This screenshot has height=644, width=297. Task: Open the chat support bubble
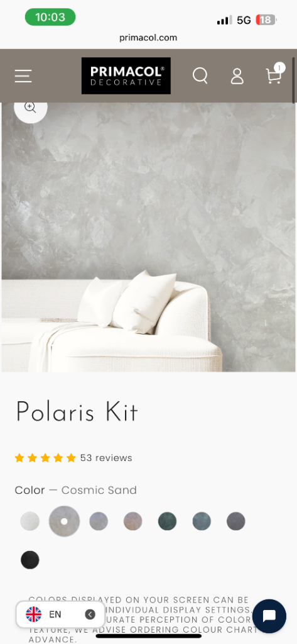pos(269,616)
